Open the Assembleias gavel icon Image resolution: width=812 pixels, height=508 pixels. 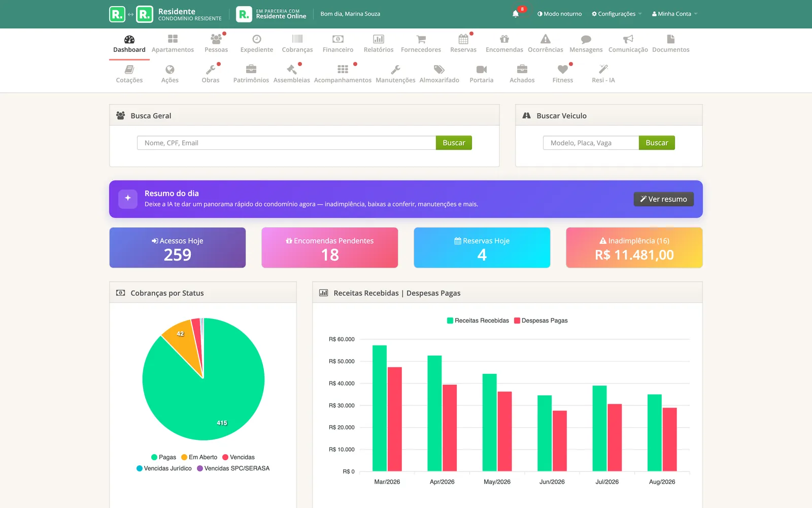coord(291,70)
